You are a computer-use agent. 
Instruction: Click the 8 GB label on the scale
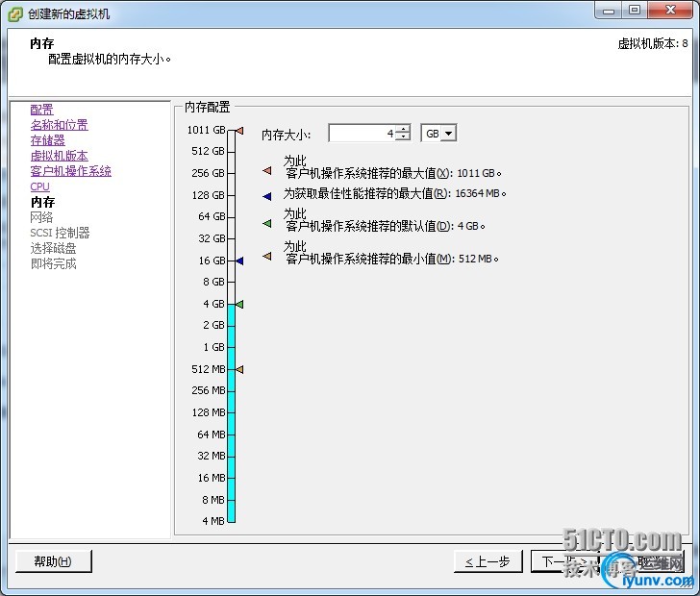tap(213, 282)
